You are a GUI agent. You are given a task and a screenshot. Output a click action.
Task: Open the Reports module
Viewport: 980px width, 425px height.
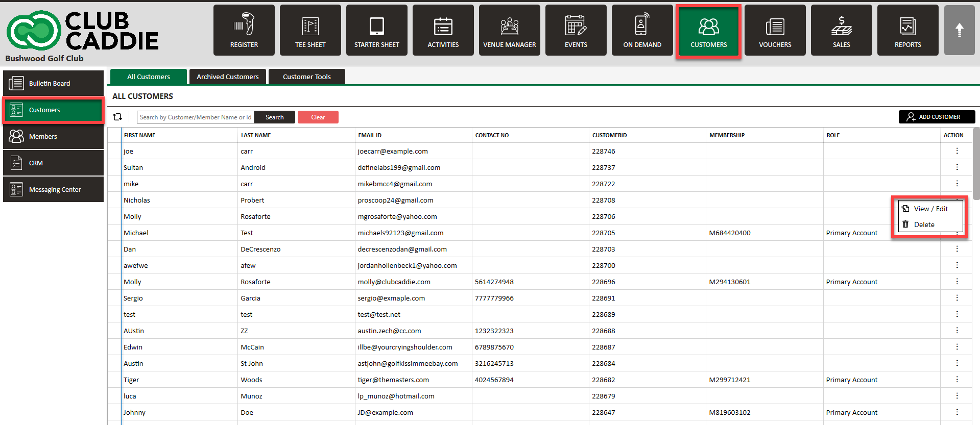click(907, 30)
